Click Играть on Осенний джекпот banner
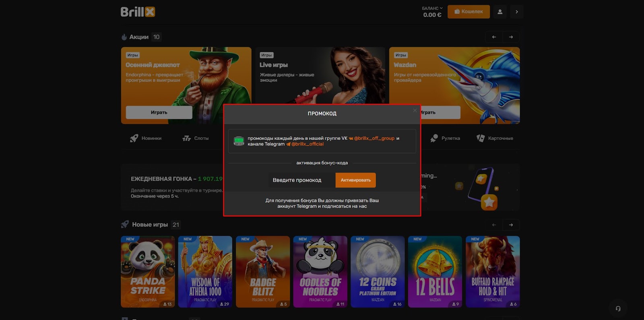The height and width of the screenshot is (320, 644). pos(159,112)
